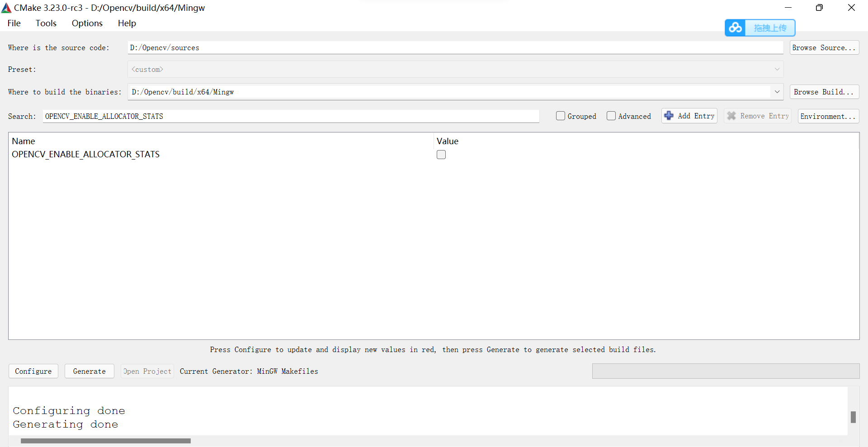
Task: Click the blue 拖拽上传 upload label
Action: tap(770, 28)
